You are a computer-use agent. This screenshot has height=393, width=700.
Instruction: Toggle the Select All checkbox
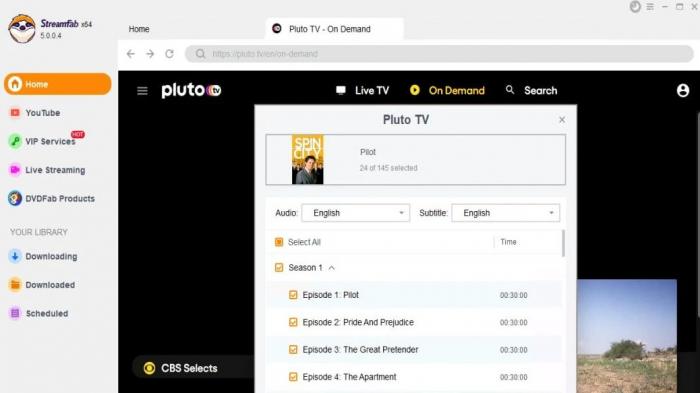click(x=279, y=242)
